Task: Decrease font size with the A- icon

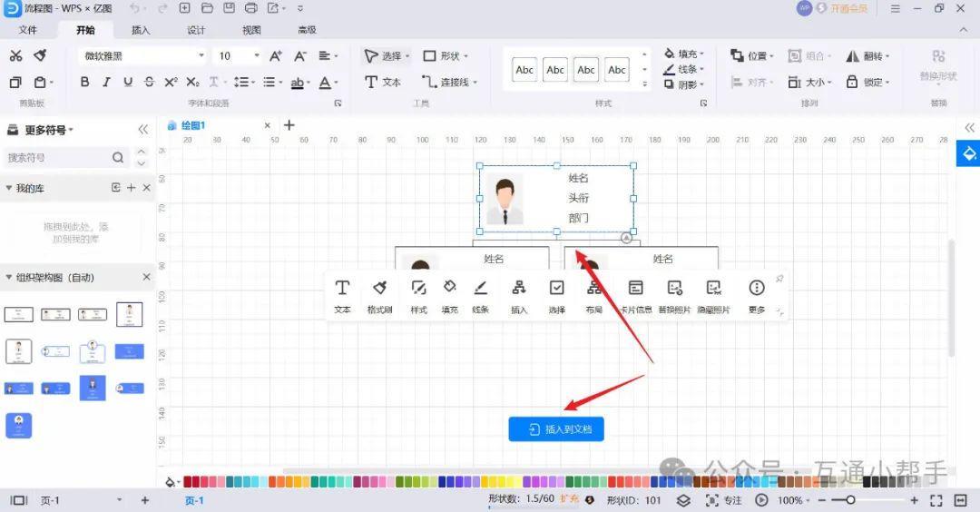Action: coord(300,55)
